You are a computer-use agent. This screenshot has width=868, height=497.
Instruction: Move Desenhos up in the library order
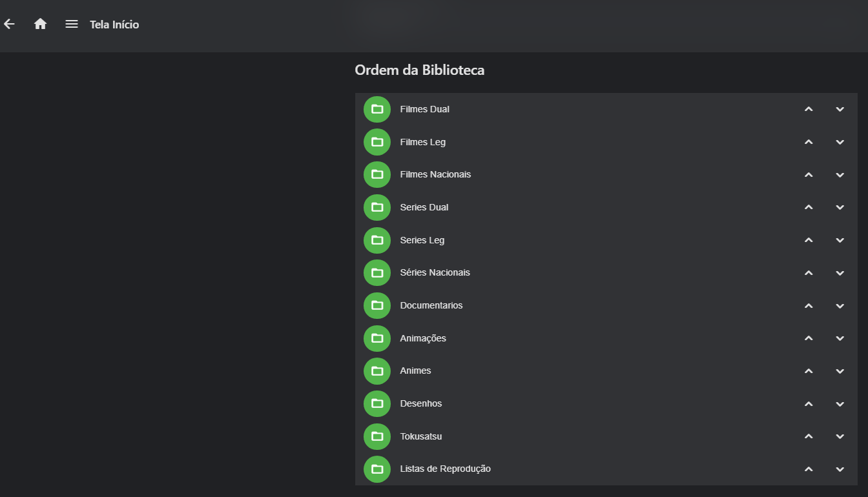coord(809,404)
